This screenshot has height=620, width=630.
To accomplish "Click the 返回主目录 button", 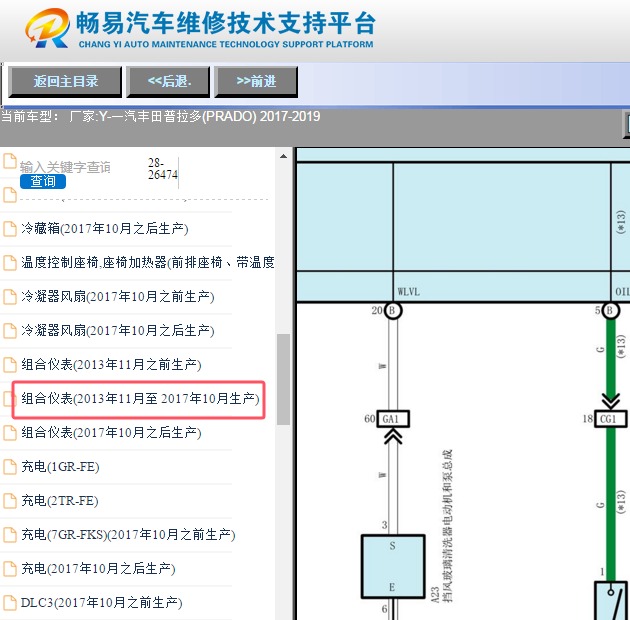I will coord(65,82).
